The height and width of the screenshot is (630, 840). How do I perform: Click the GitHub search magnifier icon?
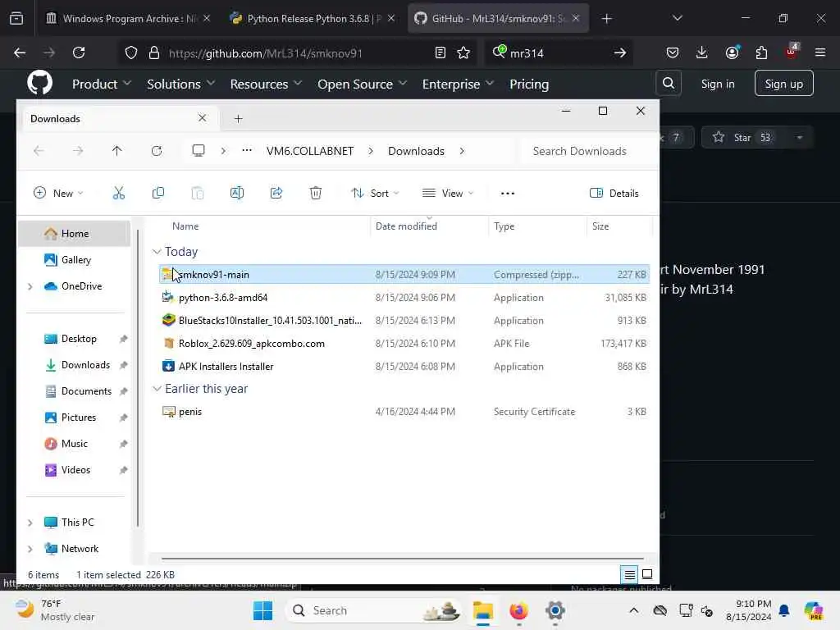click(x=668, y=84)
